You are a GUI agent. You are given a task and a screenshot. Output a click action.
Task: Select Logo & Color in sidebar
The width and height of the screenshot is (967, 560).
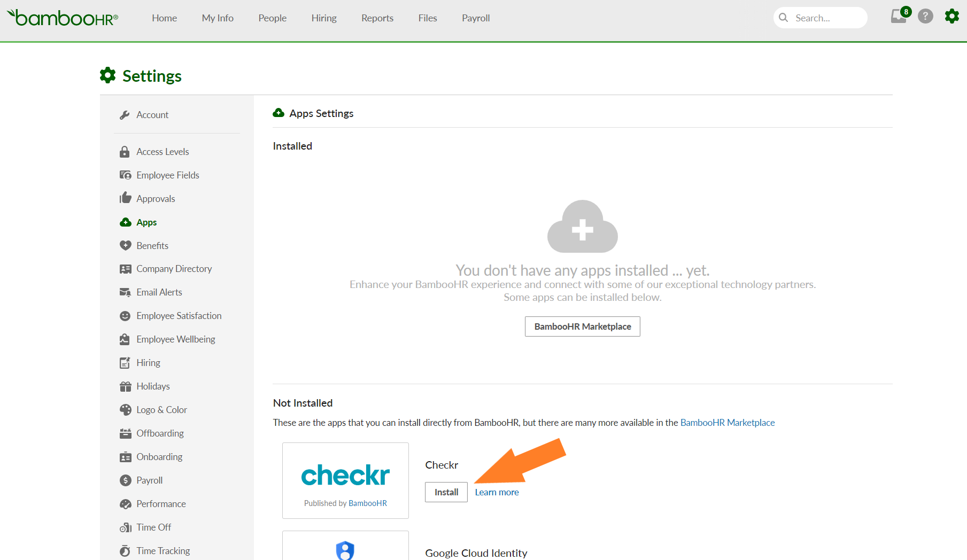click(161, 410)
